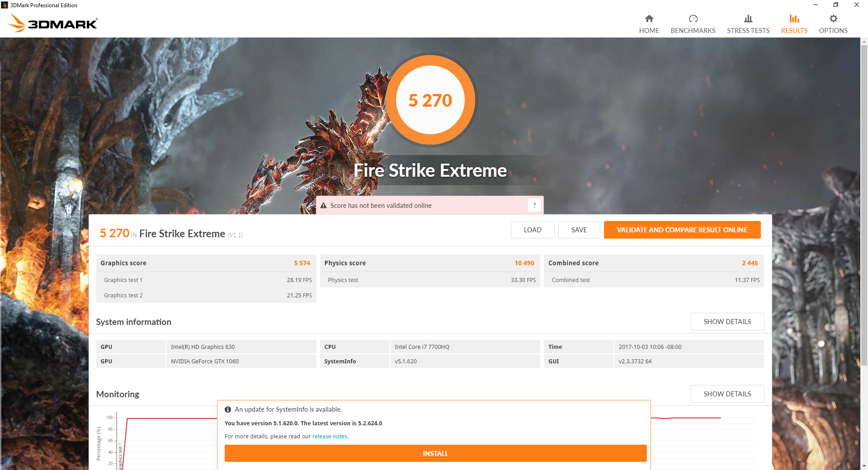This screenshot has width=868, height=470.
Task: Click the System information heading
Action: (133, 322)
